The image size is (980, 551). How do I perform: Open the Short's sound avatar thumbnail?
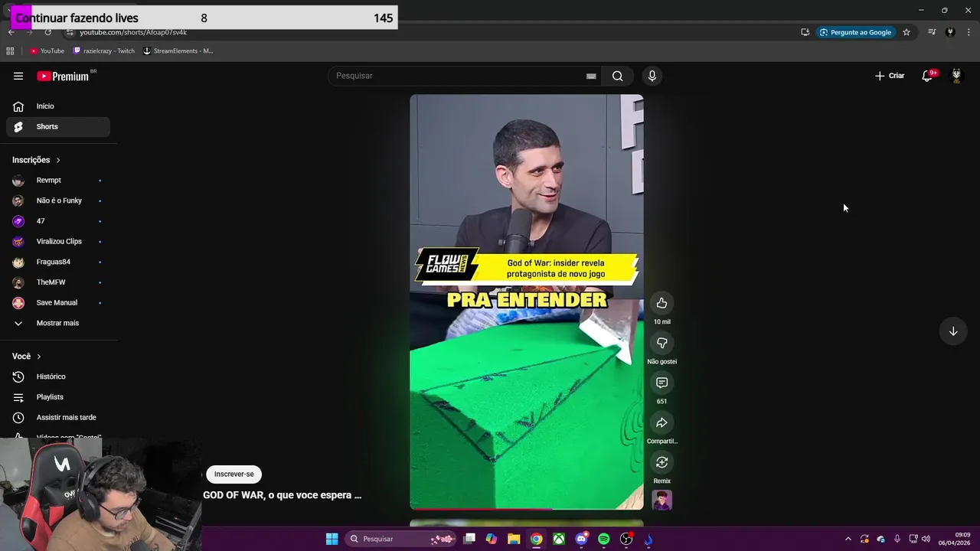[x=661, y=500]
